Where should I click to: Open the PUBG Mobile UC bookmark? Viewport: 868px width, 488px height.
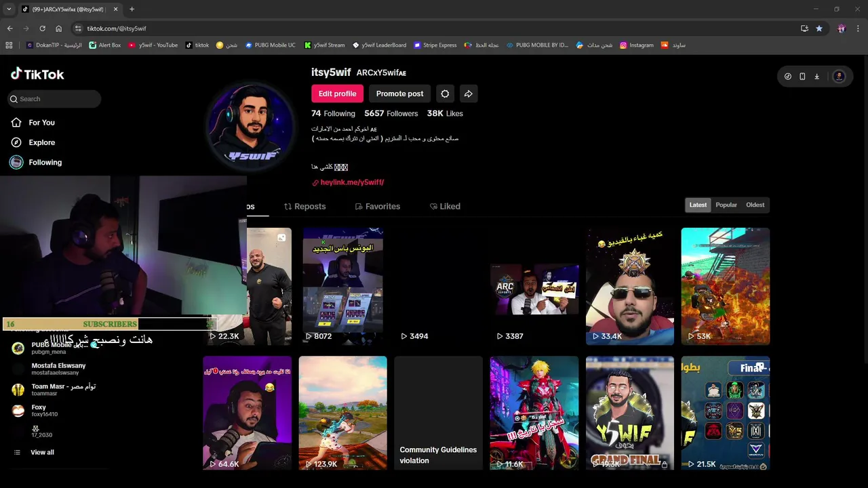click(x=271, y=45)
